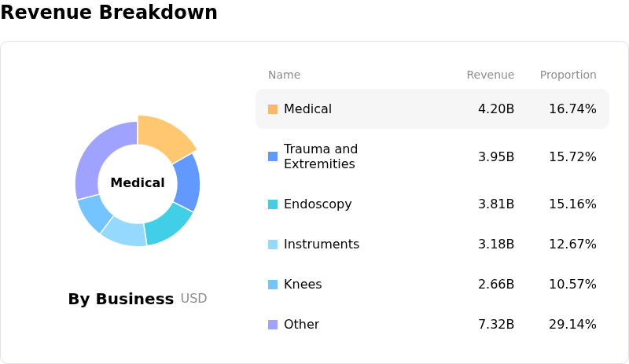Select the orange Medical donut segment
This screenshot has height=364, width=629.
point(164,137)
